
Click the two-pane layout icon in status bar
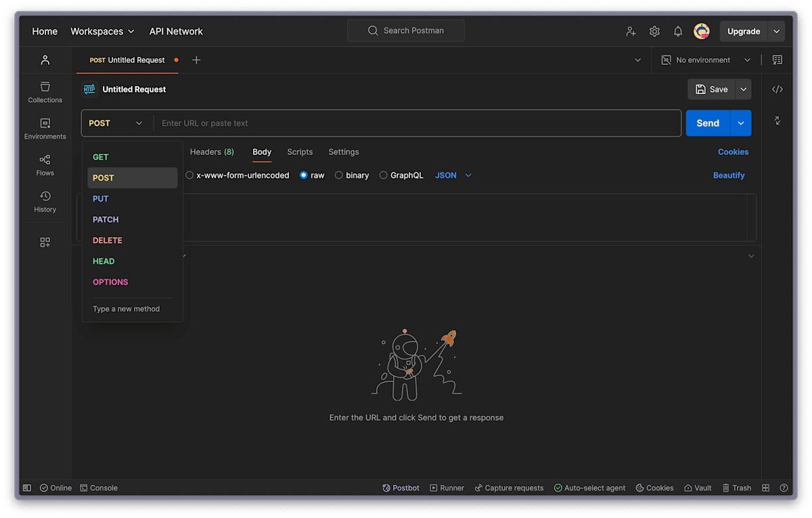coord(766,488)
